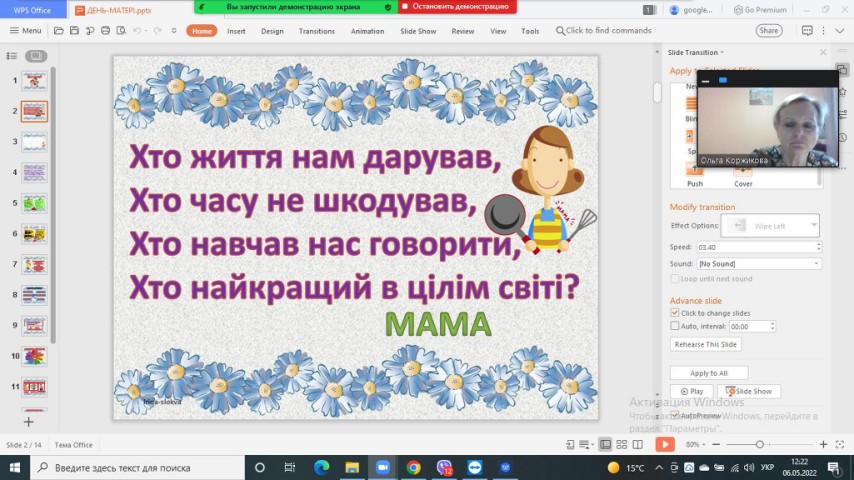The image size is (854, 480).
Task: Toggle Click to change slides checkbox
Action: tap(675, 313)
